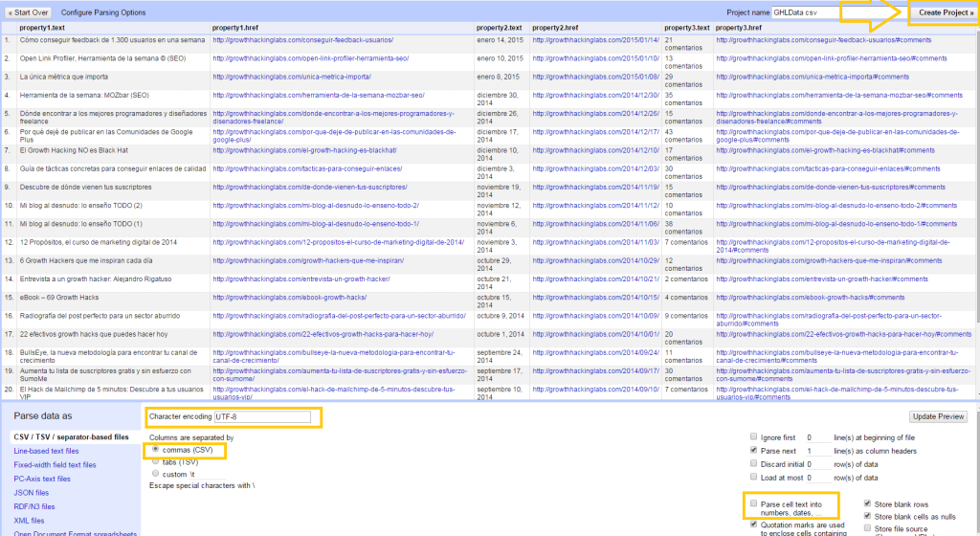Edit the Parse next line count field
This screenshot has width=980, height=536.
point(818,451)
